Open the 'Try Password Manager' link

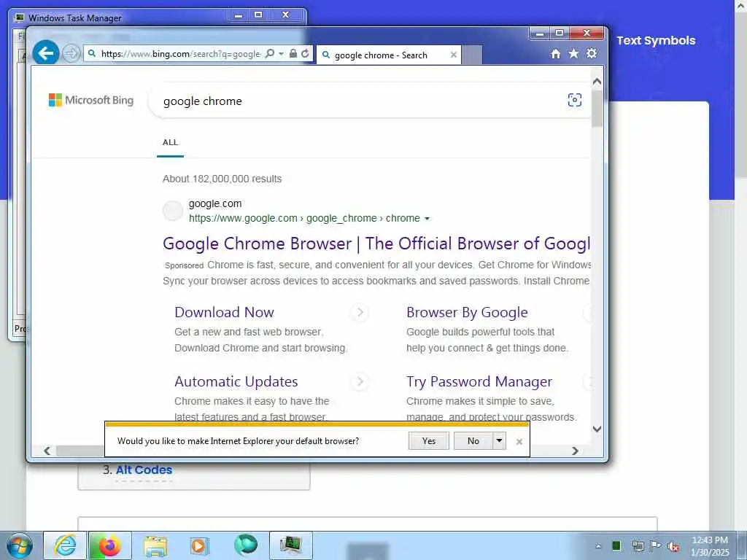(x=479, y=381)
